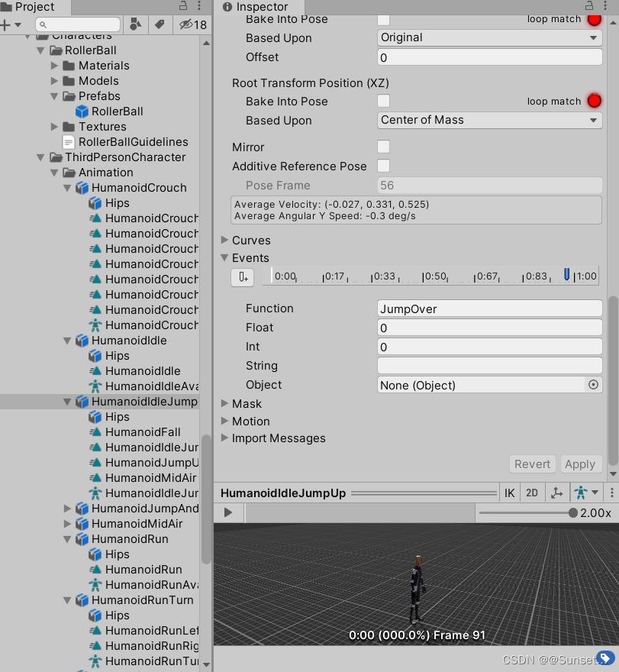619x672 pixels.
Task: Click the event Int input field
Action: pyautogui.click(x=490, y=347)
